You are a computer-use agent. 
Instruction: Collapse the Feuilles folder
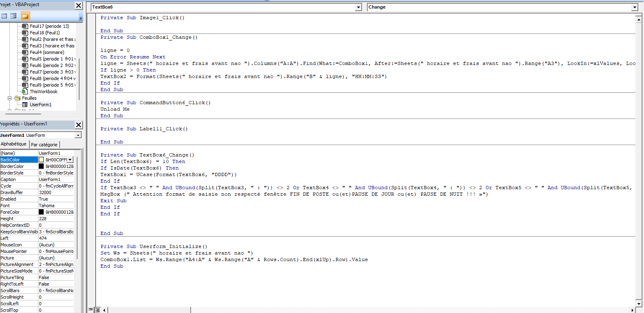point(9,98)
